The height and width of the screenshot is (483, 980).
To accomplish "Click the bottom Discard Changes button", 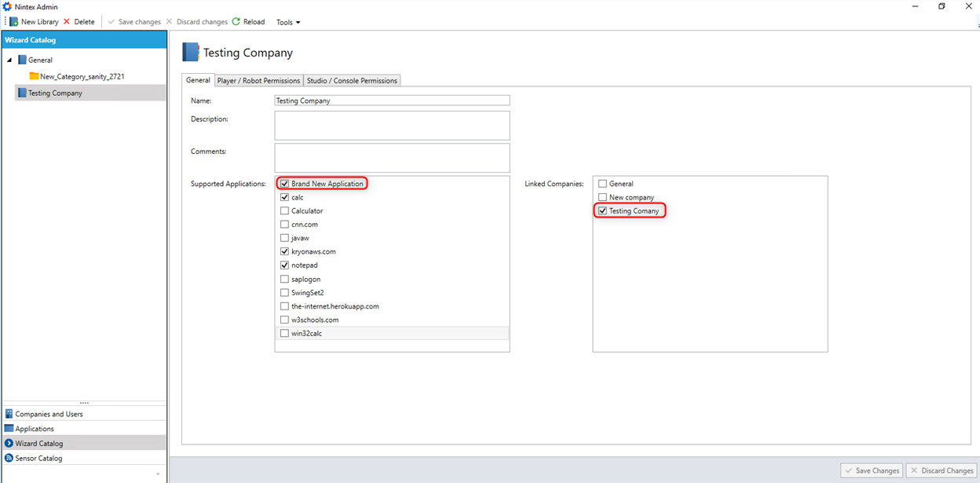I will point(941,470).
